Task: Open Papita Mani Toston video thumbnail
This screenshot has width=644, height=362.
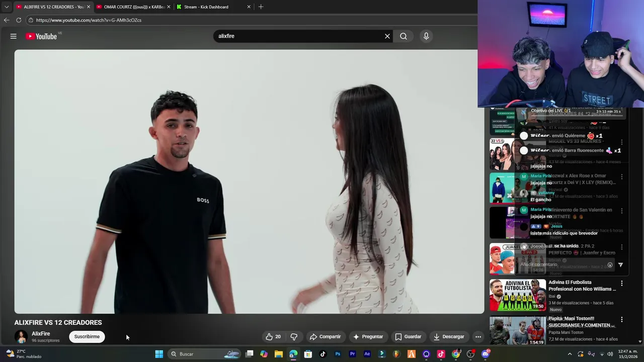Action: [518, 331]
